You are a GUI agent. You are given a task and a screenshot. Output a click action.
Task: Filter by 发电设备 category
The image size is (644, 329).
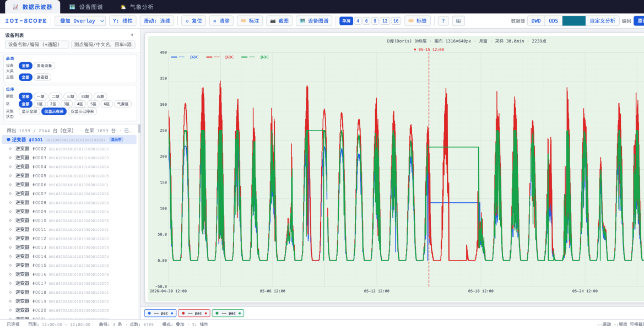pos(45,66)
